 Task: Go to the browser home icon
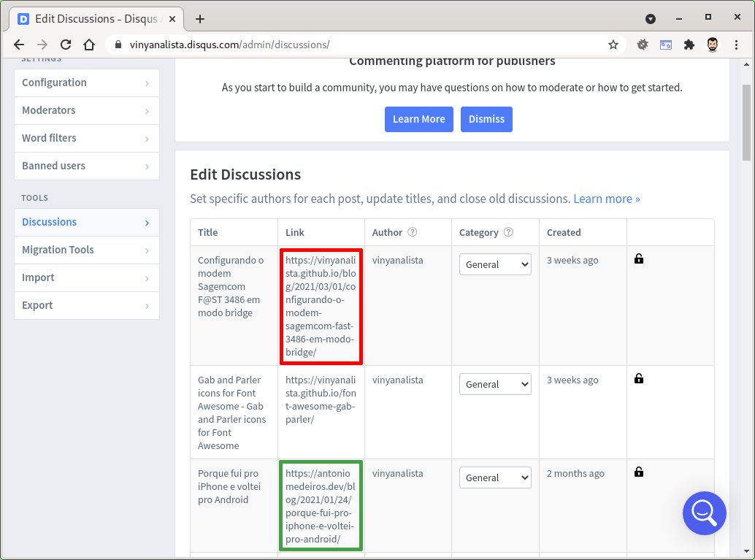coord(89,45)
